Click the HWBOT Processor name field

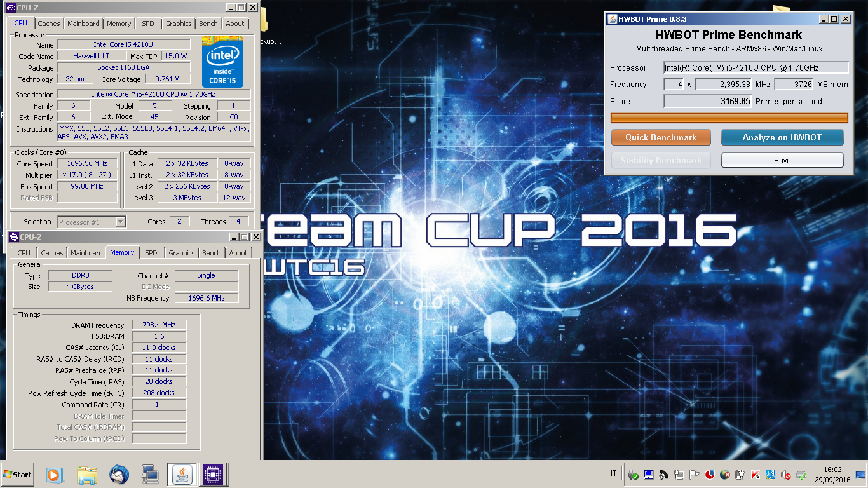click(756, 67)
